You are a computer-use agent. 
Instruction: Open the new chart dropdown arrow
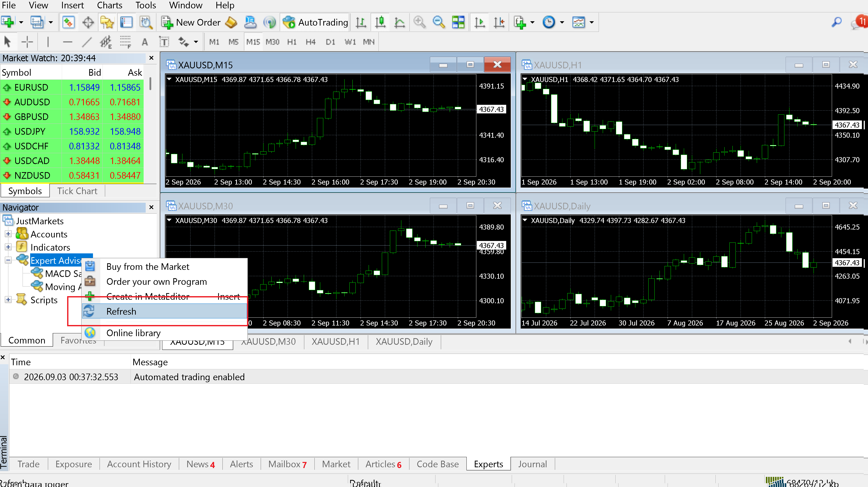click(21, 23)
